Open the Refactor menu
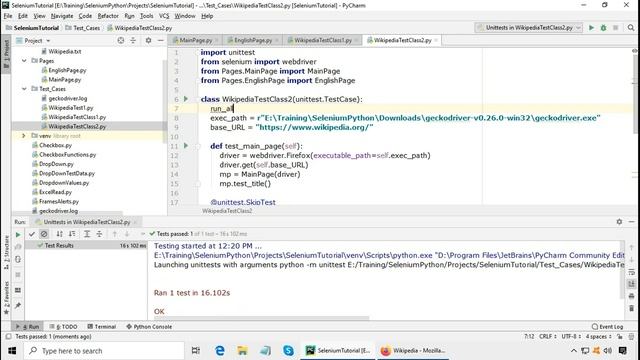The image size is (640, 360). pyautogui.click(x=108, y=16)
